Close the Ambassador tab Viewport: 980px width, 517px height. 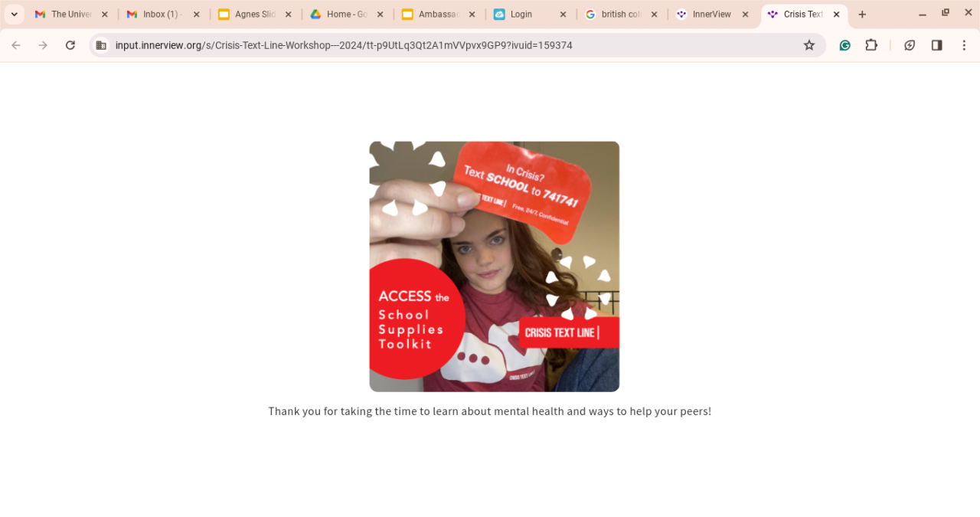click(472, 15)
